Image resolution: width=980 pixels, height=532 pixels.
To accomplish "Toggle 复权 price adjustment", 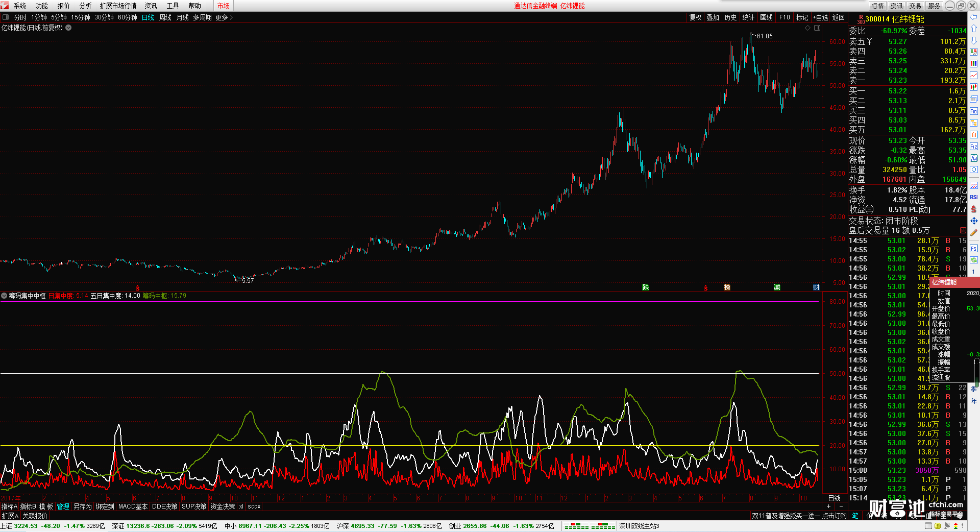I will [x=695, y=17].
